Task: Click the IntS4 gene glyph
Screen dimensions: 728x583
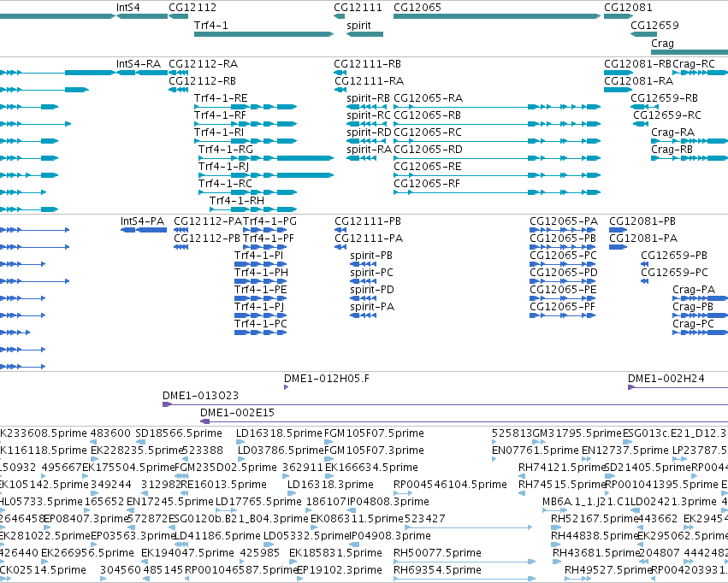Action: (142, 16)
